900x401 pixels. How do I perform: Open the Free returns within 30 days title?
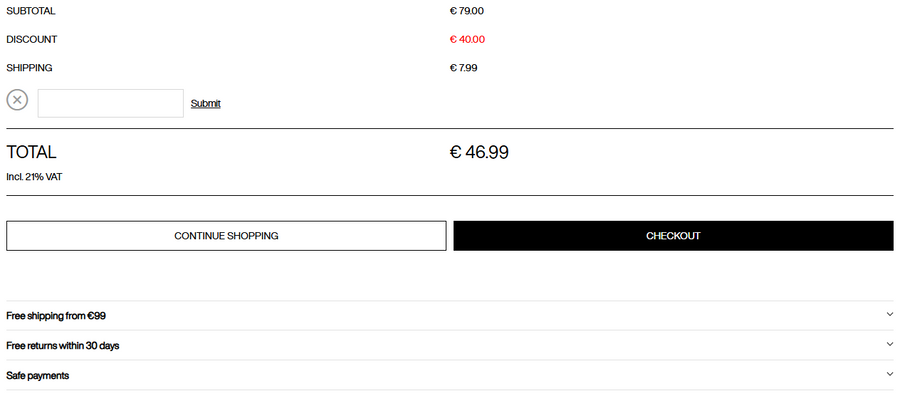(63, 346)
